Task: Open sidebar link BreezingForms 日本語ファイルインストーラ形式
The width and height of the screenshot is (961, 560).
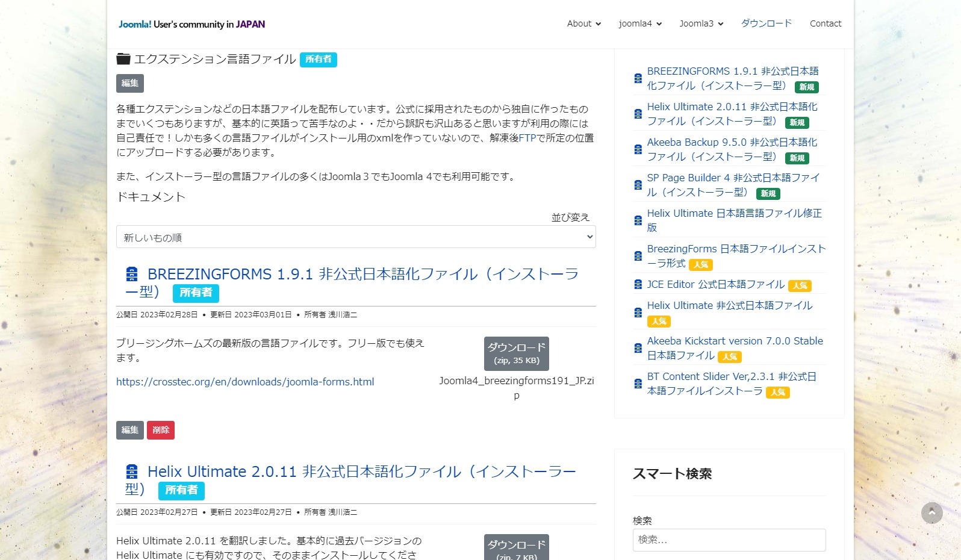Action: coord(736,256)
